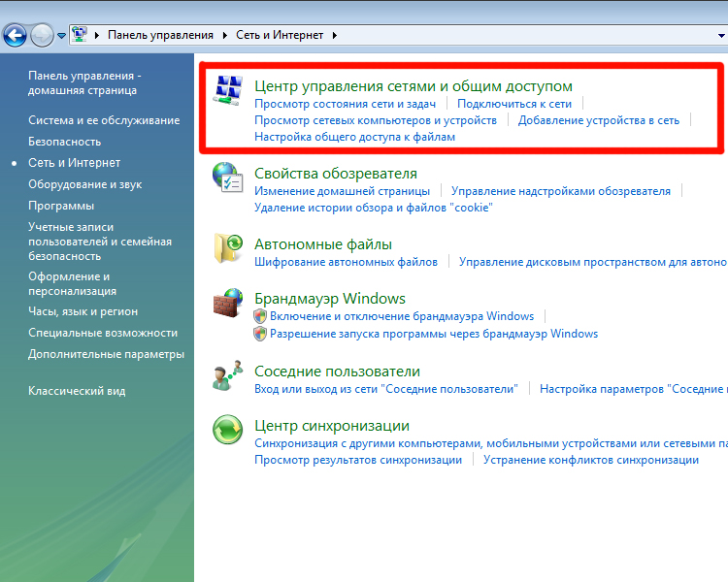Select the Панель управления breadcrumb
728x582 pixels.
[160, 35]
